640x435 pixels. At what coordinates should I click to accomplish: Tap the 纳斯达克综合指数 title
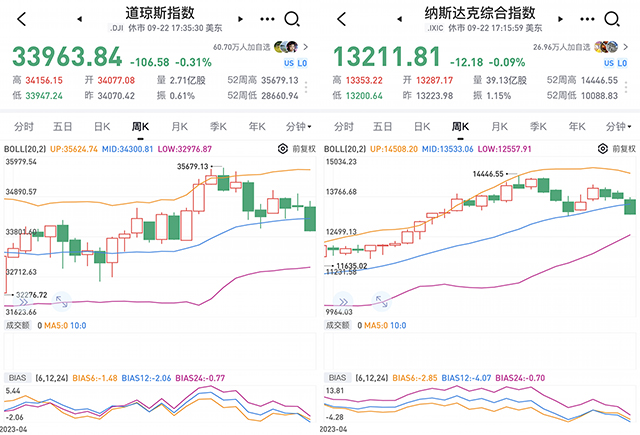pyautogui.click(x=480, y=13)
